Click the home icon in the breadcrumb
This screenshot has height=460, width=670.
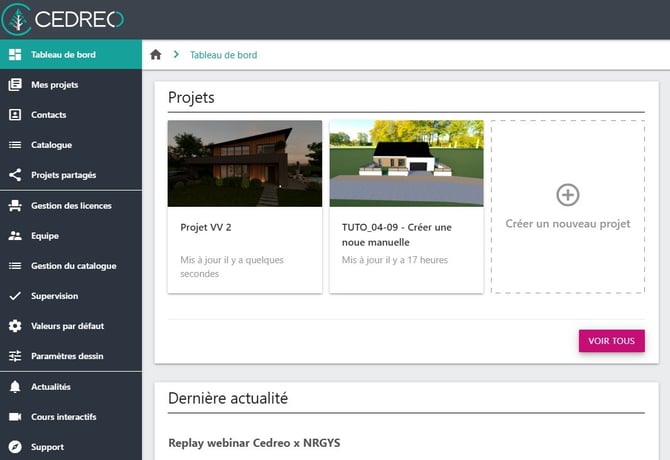(x=155, y=55)
